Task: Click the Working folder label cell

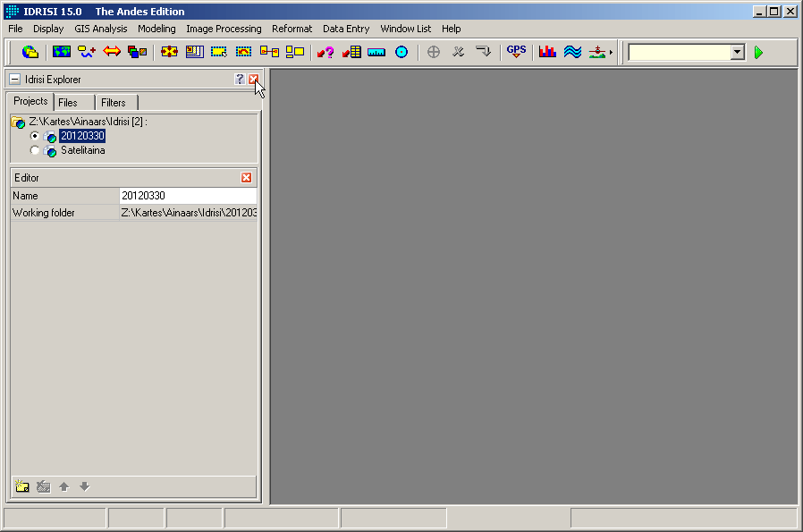Action: [65, 213]
